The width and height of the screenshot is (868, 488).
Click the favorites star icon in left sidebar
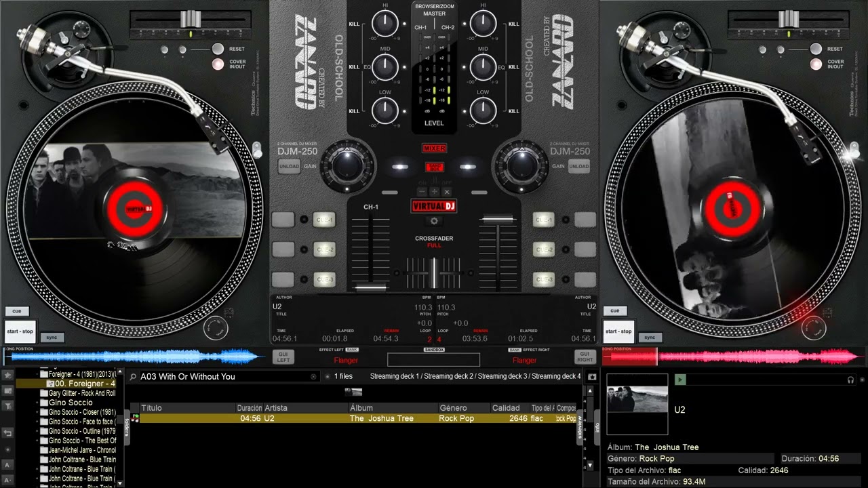(x=7, y=375)
